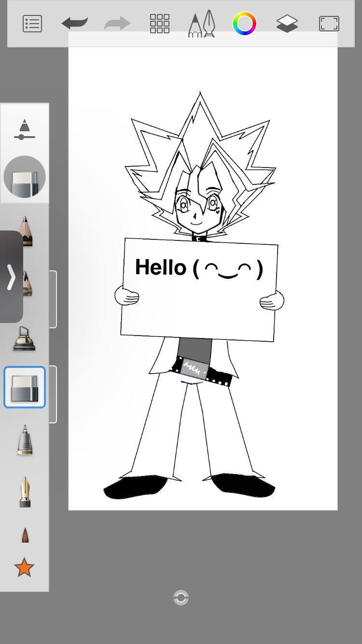The width and height of the screenshot is (362, 644).
Task: Toggle full screen canvas mode
Action: [x=329, y=24]
